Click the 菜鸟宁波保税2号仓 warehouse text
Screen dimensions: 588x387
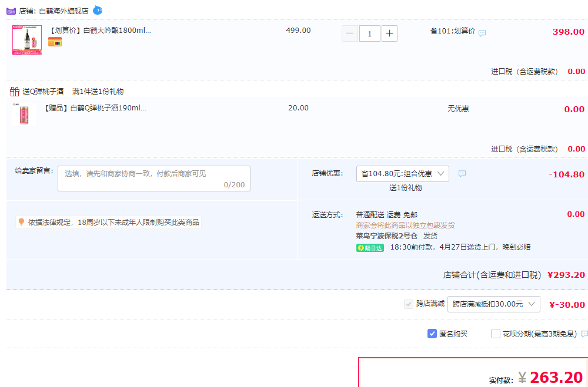click(x=386, y=235)
